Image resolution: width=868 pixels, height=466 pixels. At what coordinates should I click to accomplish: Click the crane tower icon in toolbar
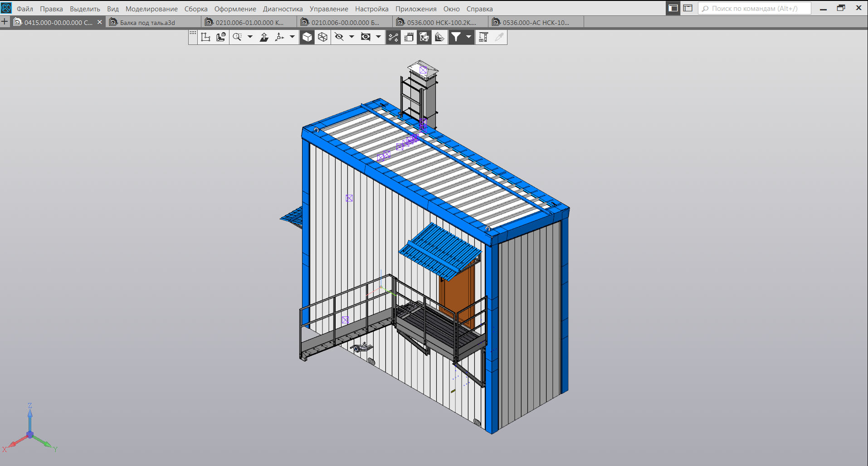point(483,37)
